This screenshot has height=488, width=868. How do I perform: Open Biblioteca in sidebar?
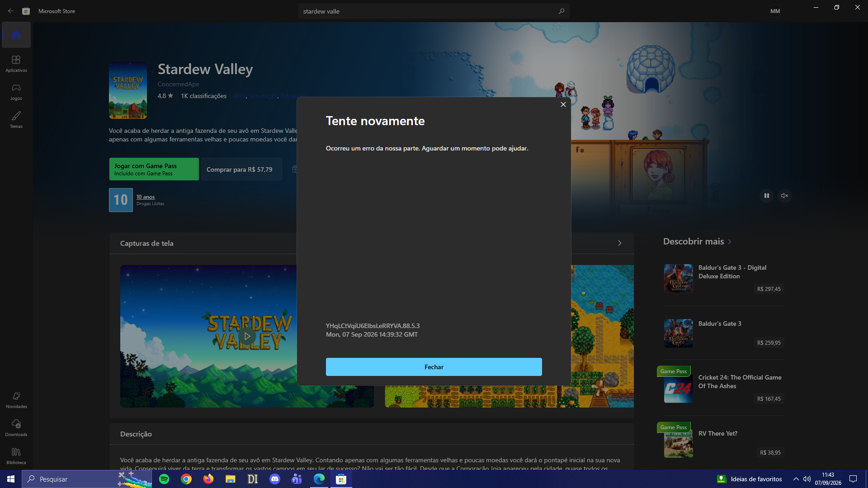click(x=16, y=456)
